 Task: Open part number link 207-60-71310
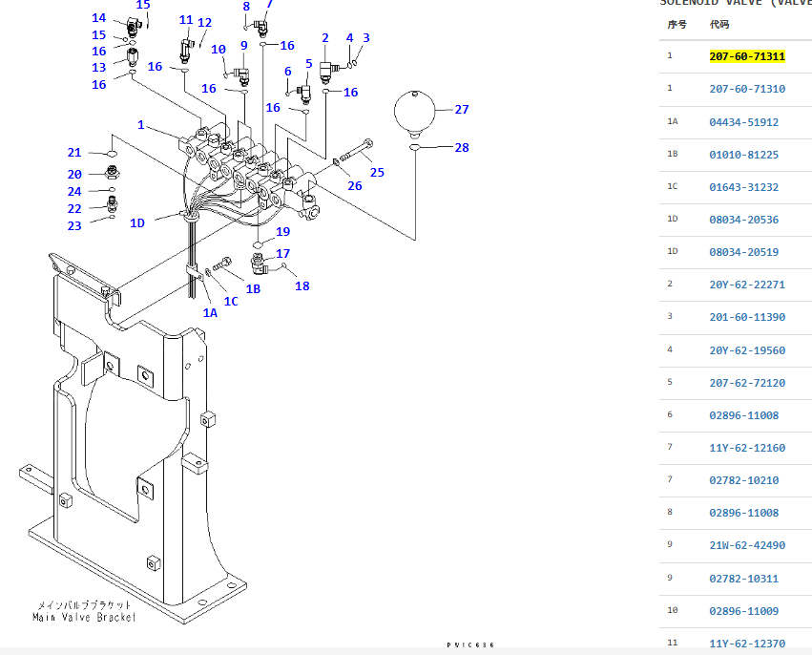tap(747, 89)
